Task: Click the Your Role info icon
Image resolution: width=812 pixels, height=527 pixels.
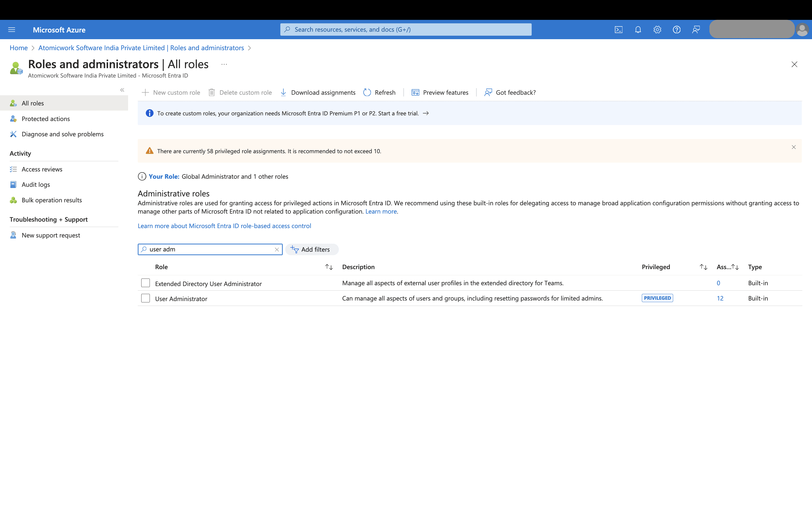Action: [x=142, y=177]
